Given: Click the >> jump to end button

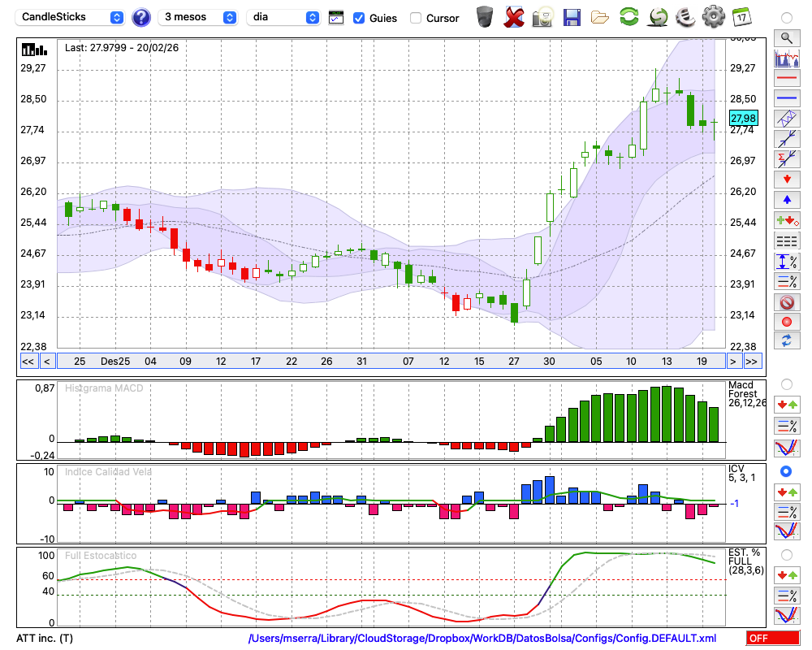Looking at the screenshot, I should 752,362.
